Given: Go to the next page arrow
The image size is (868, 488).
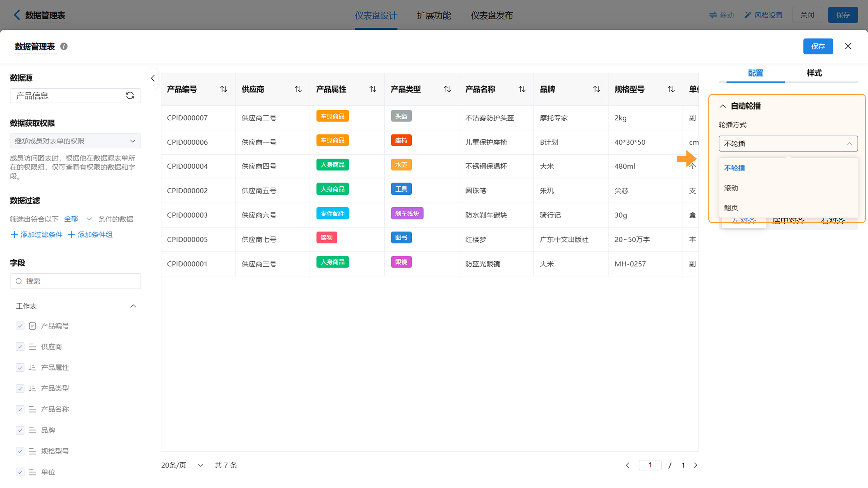Looking at the screenshot, I should coord(696,465).
